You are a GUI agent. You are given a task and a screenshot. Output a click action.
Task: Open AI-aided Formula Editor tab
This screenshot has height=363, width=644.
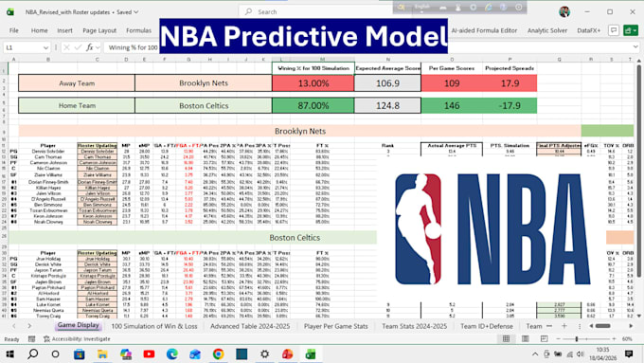(x=484, y=30)
